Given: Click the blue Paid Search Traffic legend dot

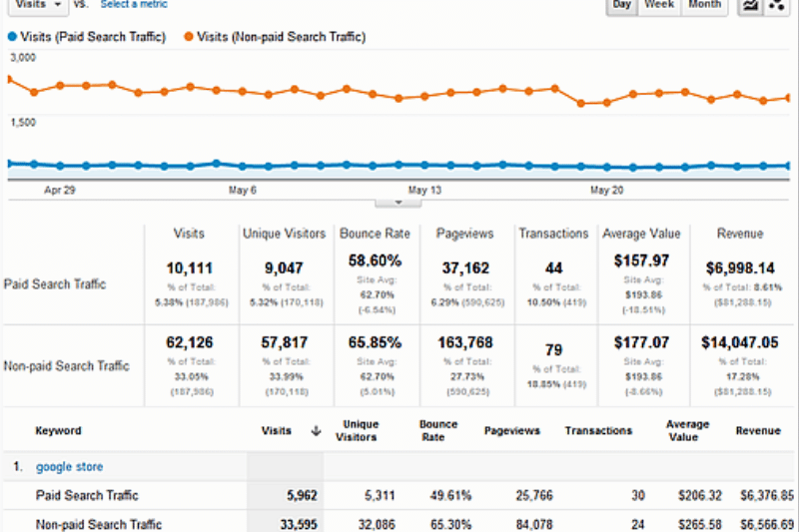Looking at the screenshot, I should tap(12, 37).
